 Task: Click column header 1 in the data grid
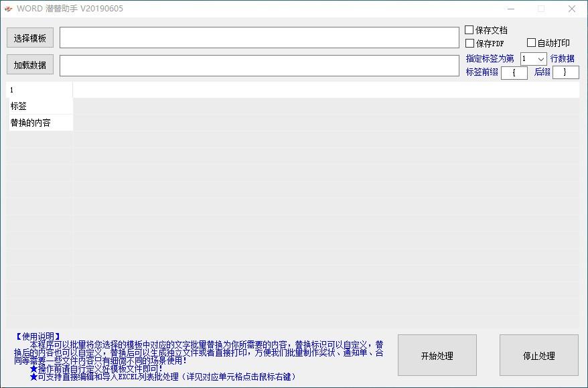38,89
